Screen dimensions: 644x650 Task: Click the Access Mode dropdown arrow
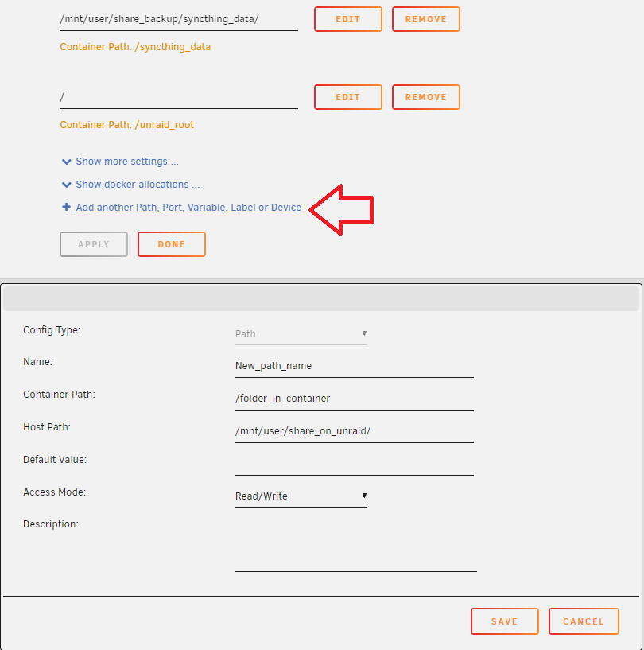(x=365, y=496)
